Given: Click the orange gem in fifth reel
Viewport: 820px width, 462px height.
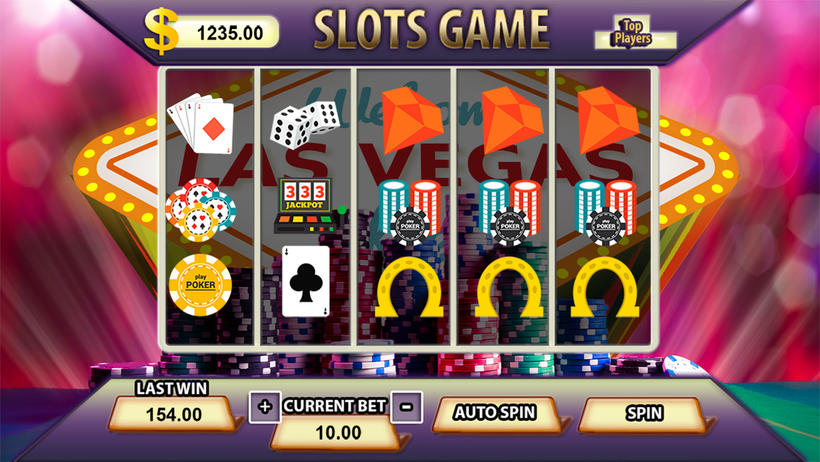Looking at the screenshot, I should click(x=608, y=120).
